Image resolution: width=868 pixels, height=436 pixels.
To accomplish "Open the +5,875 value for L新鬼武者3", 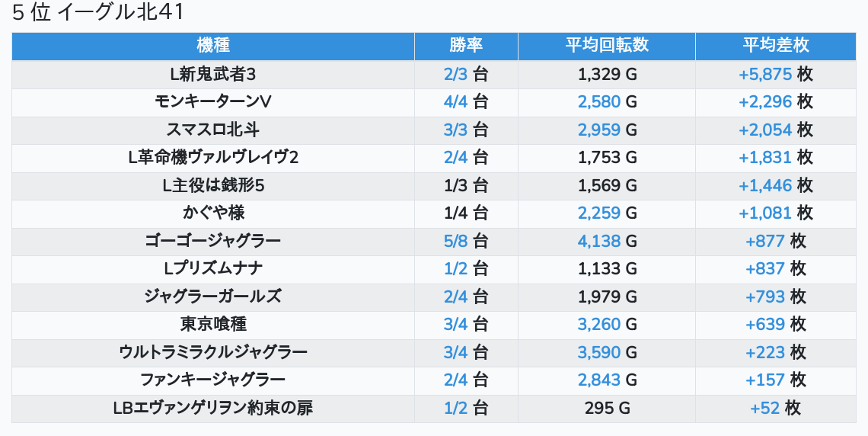I will point(766,75).
